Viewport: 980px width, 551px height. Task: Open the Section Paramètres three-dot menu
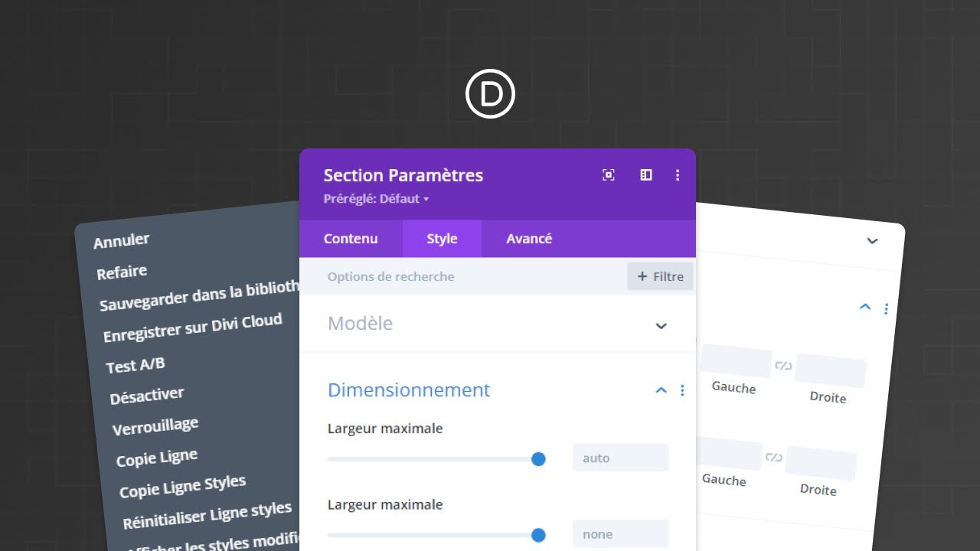(678, 175)
